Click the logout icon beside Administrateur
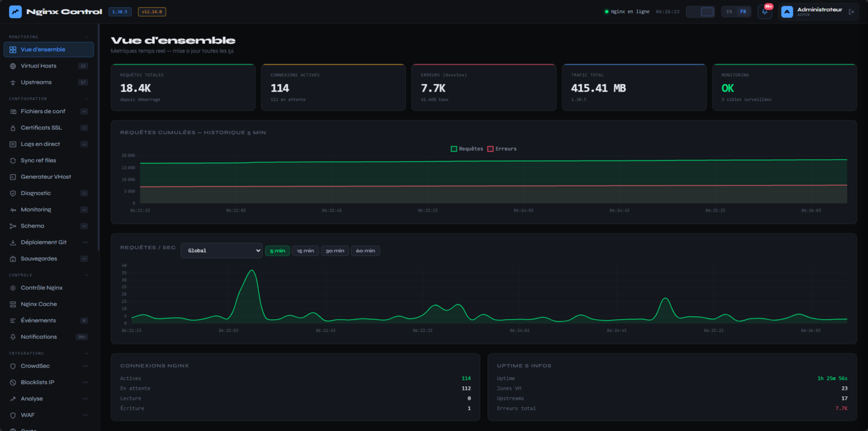The width and height of the screenshot is (868, 431). pos(851,12)
